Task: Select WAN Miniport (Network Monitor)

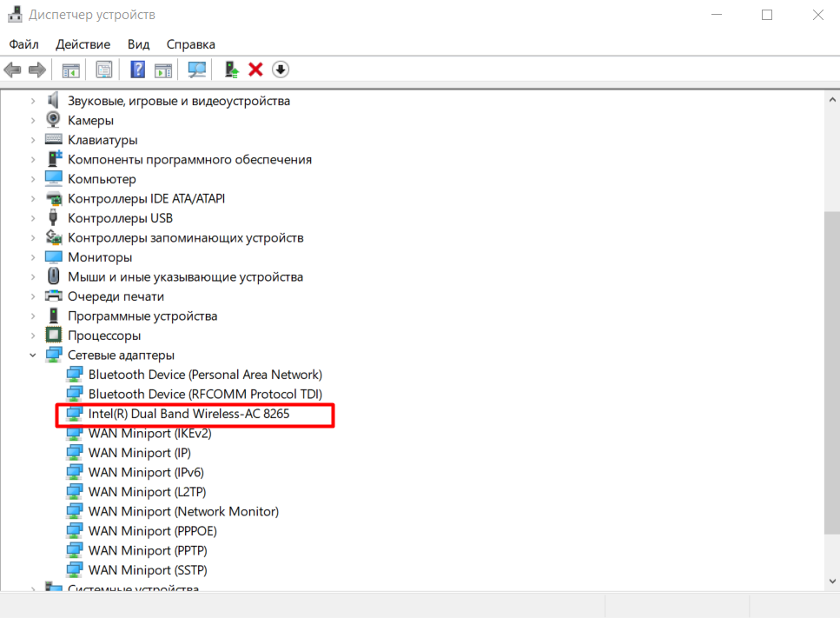Action: [x=184, y=511]
